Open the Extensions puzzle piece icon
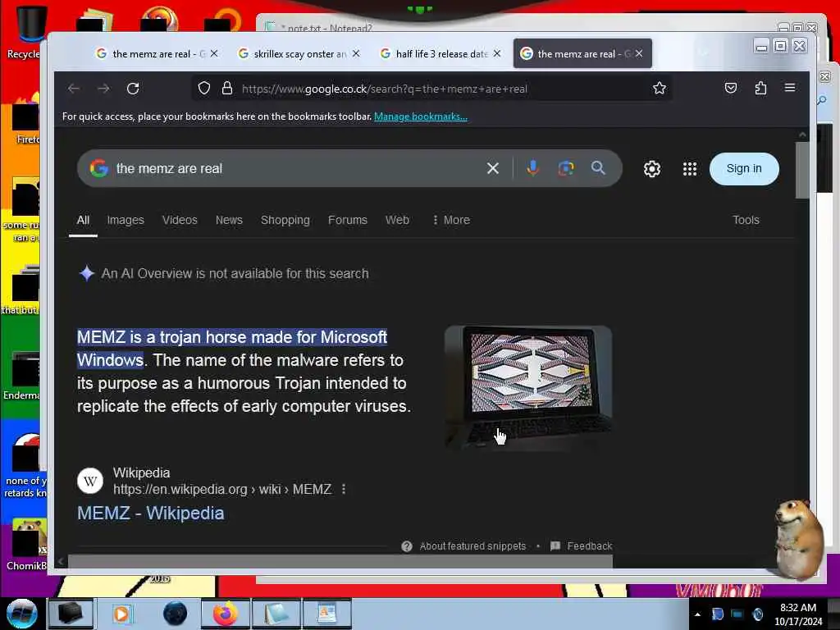840x630 pixels. click(760, 88)
